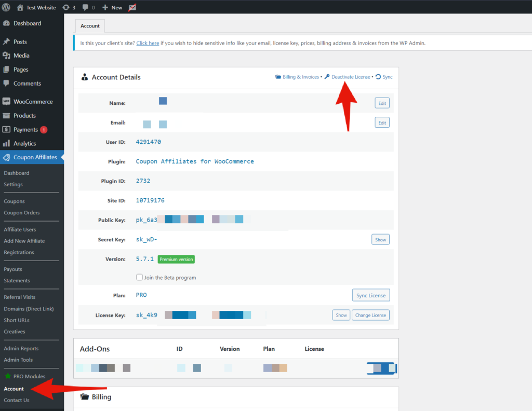This screenshot has width=532, height=411.
Task: Click the green star PRO Modules icon
Action: click(8, 376)
